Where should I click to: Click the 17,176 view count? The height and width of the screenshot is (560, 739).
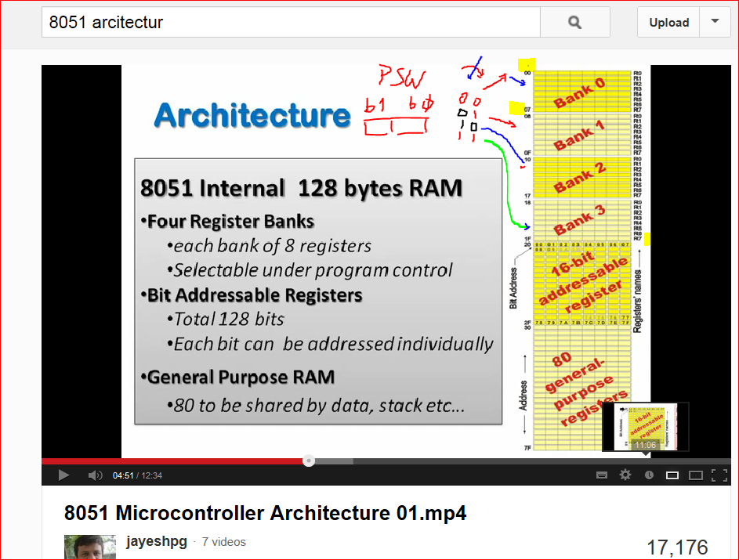click(677, 547)
